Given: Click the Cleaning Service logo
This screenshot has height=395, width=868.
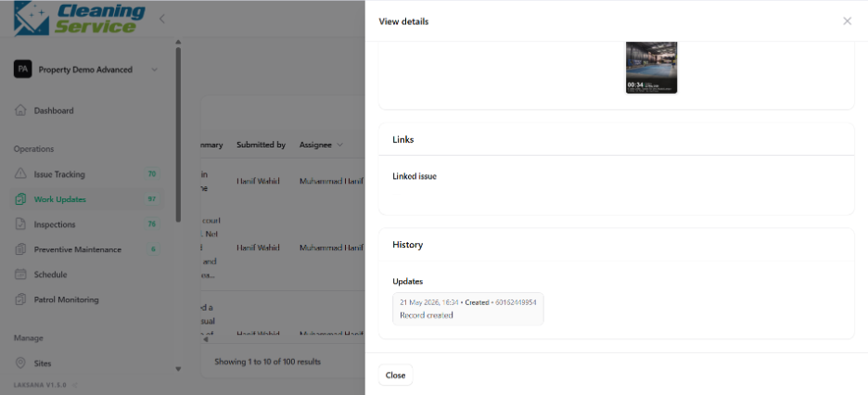Looking at the screenshot, I should [79, 19].
